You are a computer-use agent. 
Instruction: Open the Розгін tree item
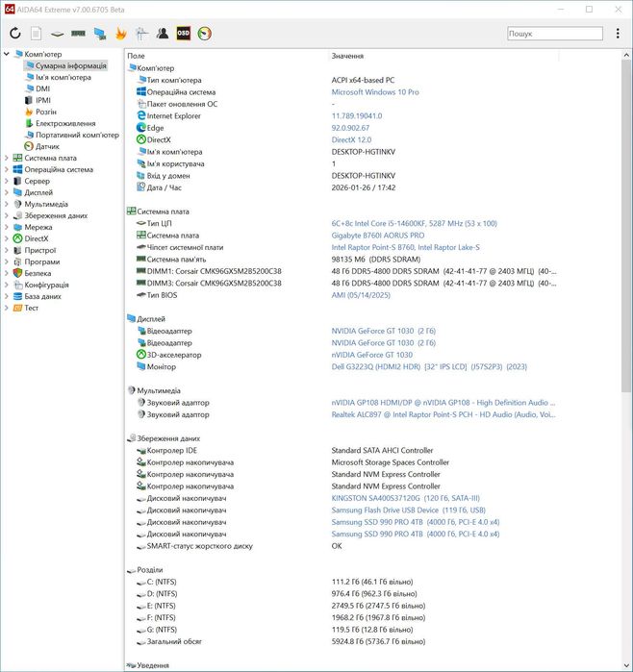40,112
